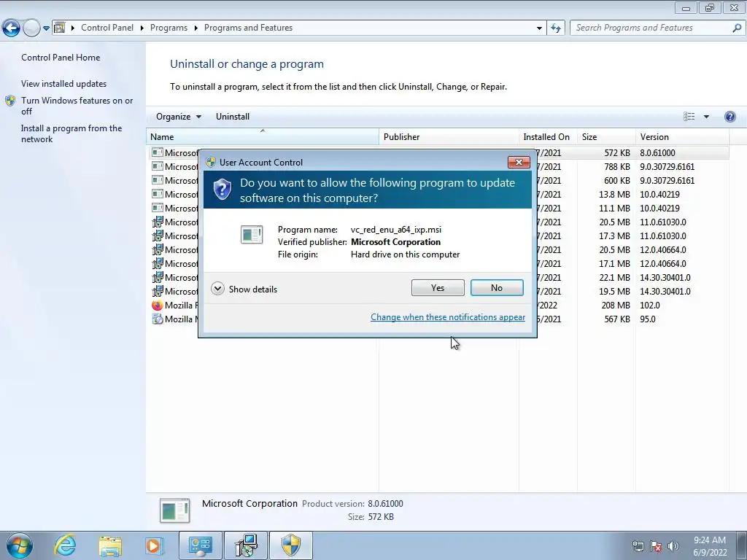The width and height of the screenshot is (747, 560).
Task: Launch Internet Explorer from the taskbar
Action: click(65, 545)
